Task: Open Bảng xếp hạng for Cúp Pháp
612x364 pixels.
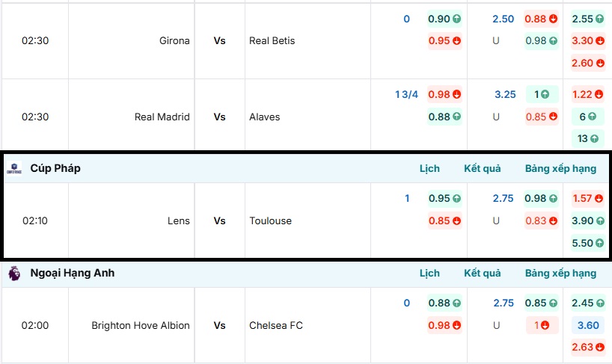Action: 560,169
